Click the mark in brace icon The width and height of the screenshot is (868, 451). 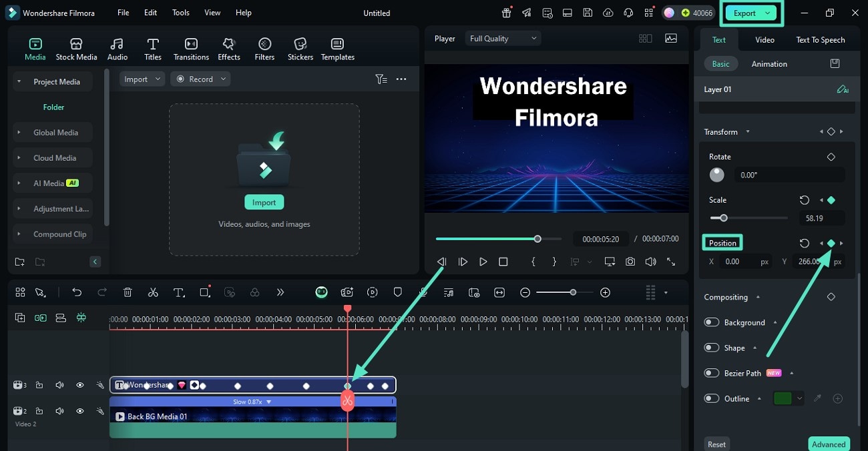click(533, 262)
